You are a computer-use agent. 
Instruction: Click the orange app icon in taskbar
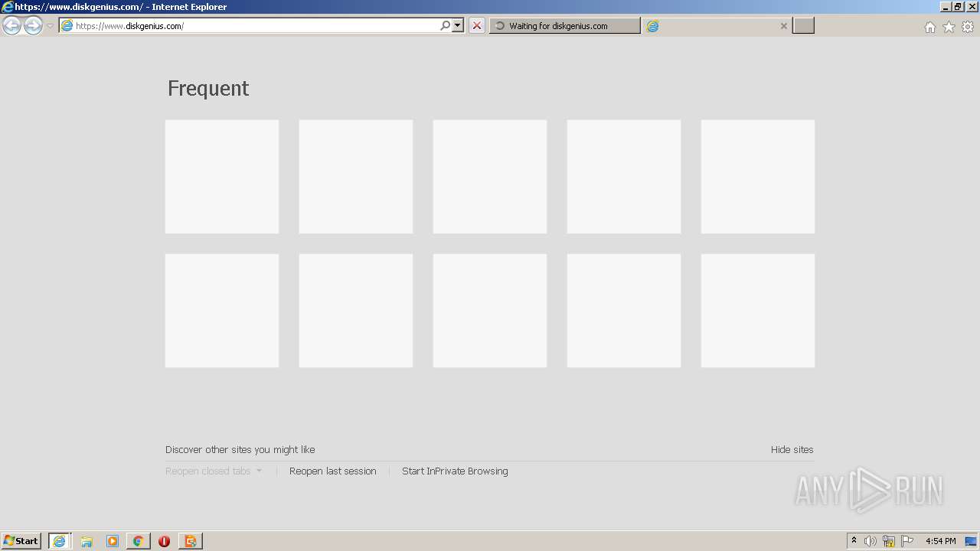pos(190,541)
